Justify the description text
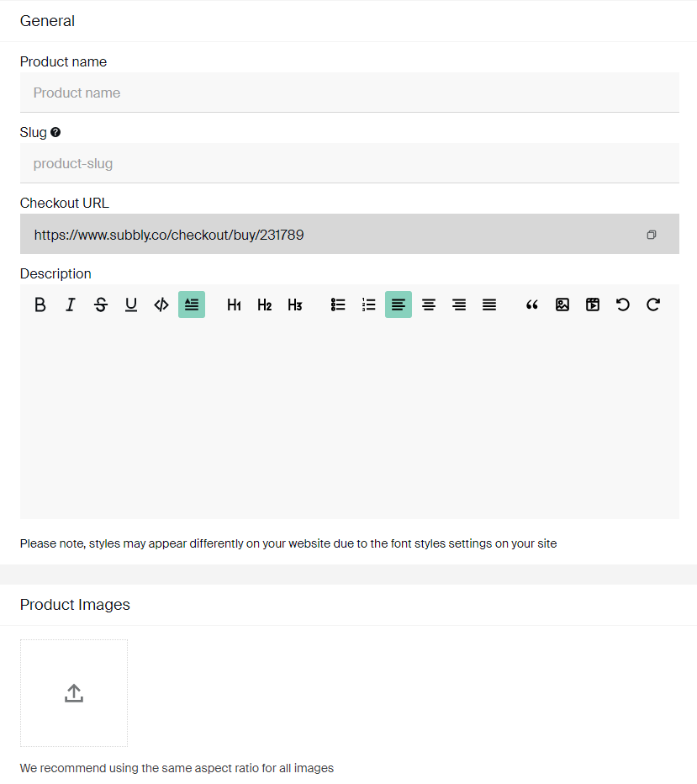 pos(489,305)
